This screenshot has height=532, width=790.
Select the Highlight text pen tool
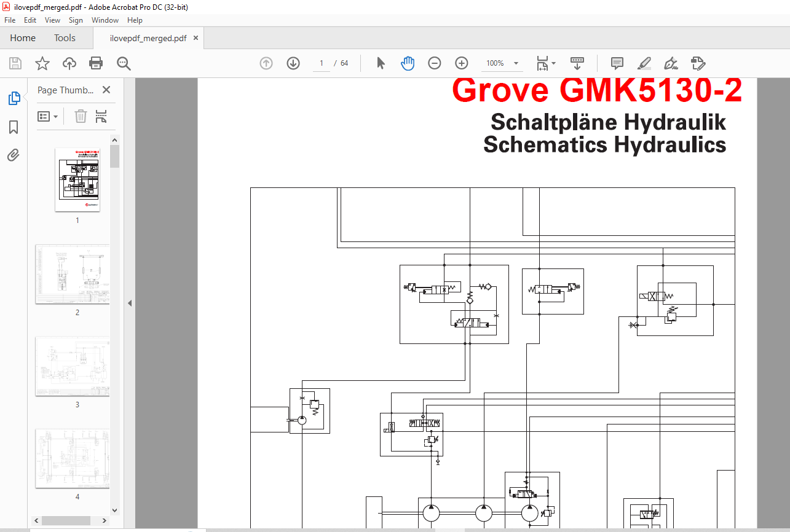click(644, 63)
